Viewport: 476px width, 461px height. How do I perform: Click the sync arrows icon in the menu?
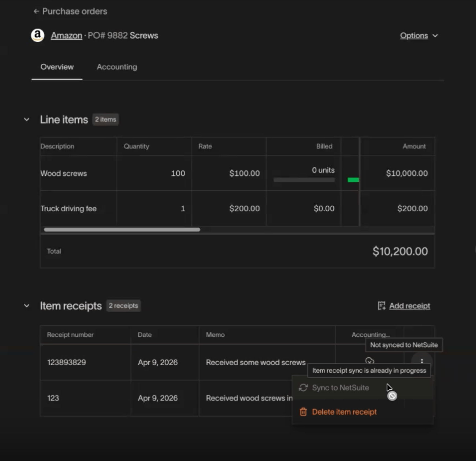click(303, 388)
